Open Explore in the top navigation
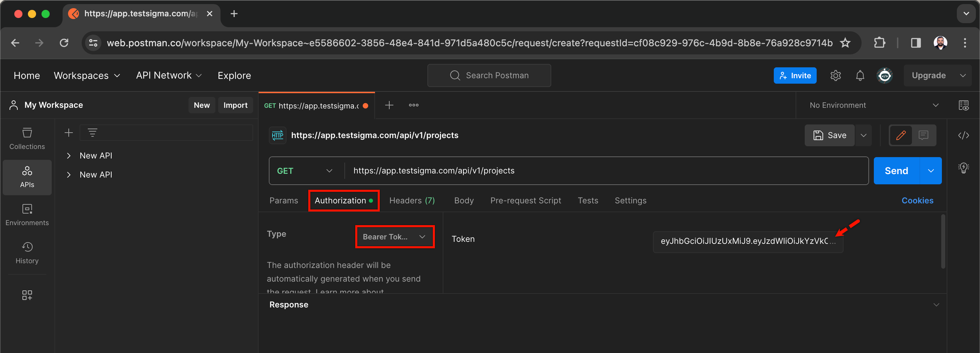The image size is (980, 353). pos(234,76)
